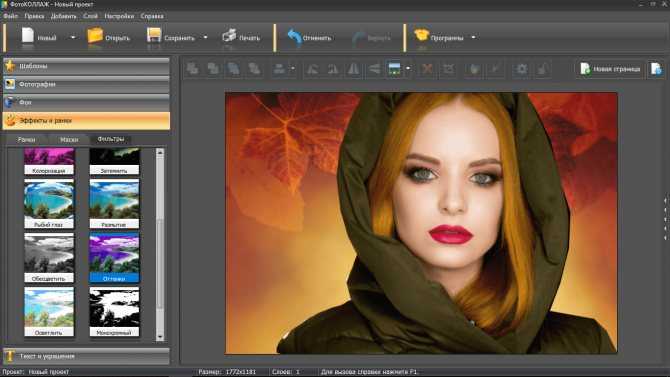This screenshot has height=377, width=670.
Task: Click the Печать printer icon
Action: 229,36
